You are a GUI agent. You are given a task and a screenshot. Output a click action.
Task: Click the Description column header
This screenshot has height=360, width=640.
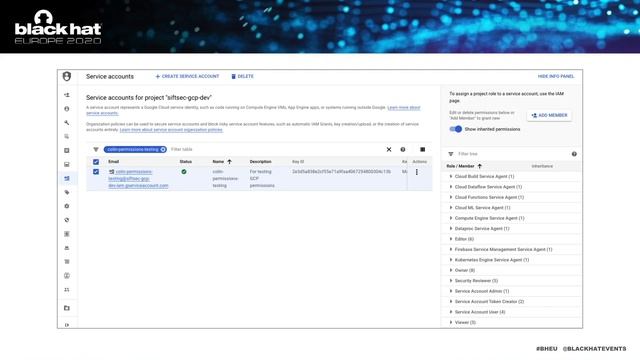(260, 162)
